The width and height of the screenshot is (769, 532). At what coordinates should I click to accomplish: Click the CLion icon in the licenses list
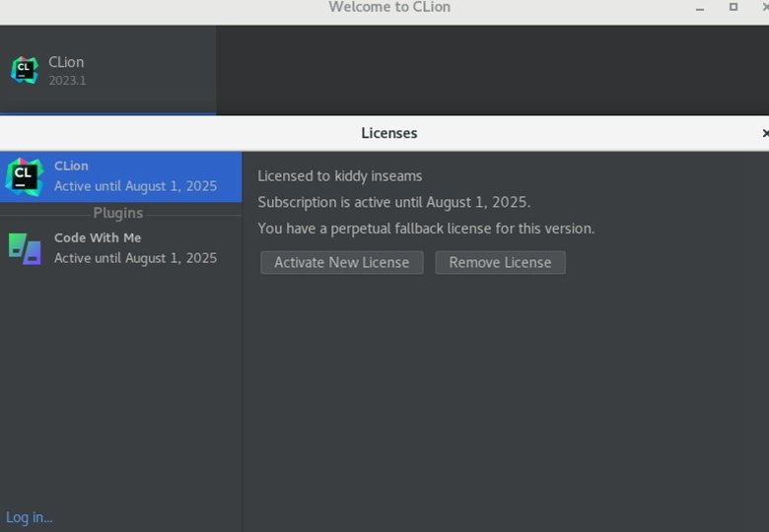click(x=24, y=177)
